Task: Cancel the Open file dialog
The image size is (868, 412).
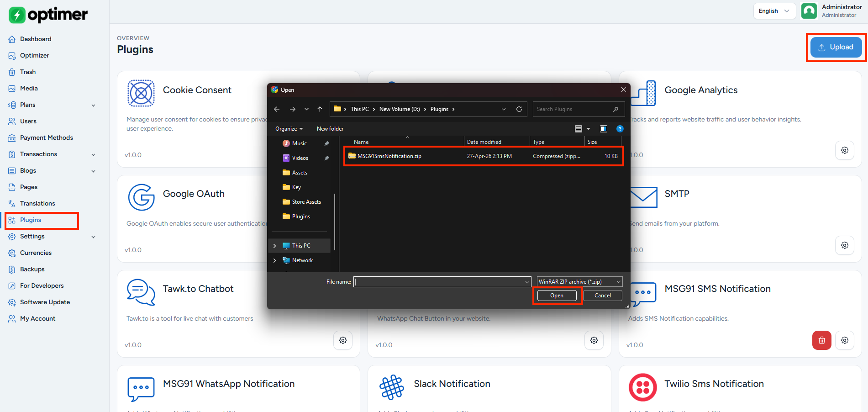Action: click(x=603, y=296)
